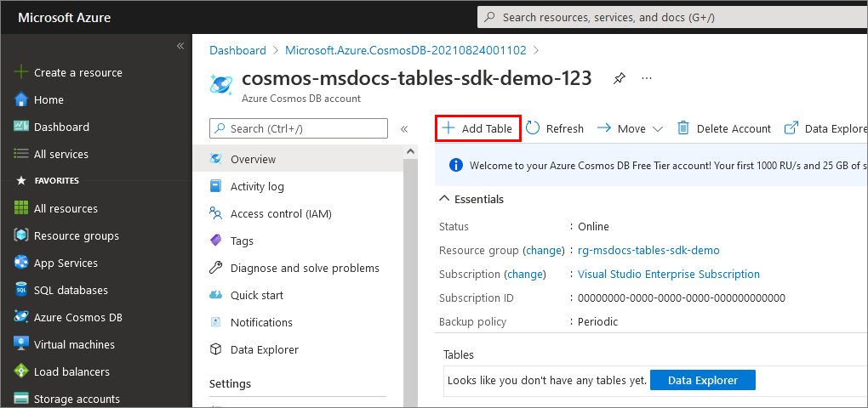The height and width of the screenshot is (408, 868).
Task: Click the Add Table plus icon
Action: point(448,128)
